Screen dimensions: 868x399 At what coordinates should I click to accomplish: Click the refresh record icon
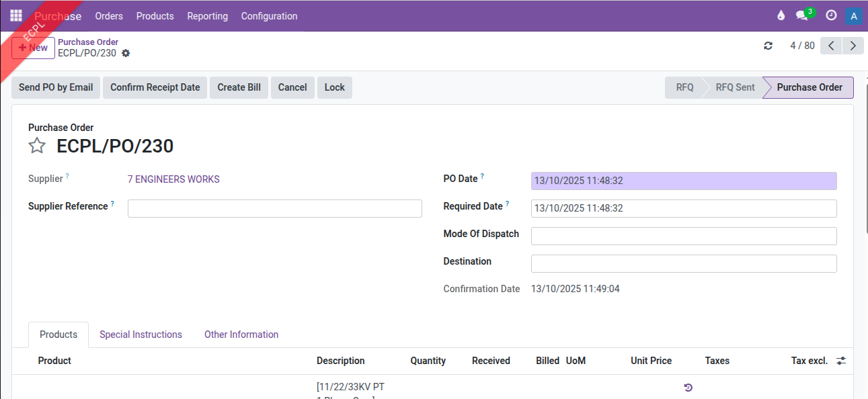coord(768,46)
